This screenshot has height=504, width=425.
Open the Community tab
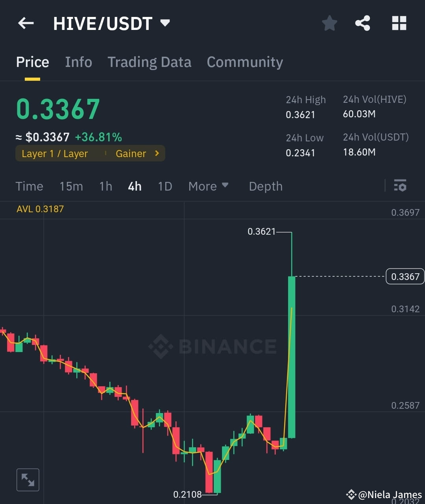pyautogui.click(x=245, y=62)
